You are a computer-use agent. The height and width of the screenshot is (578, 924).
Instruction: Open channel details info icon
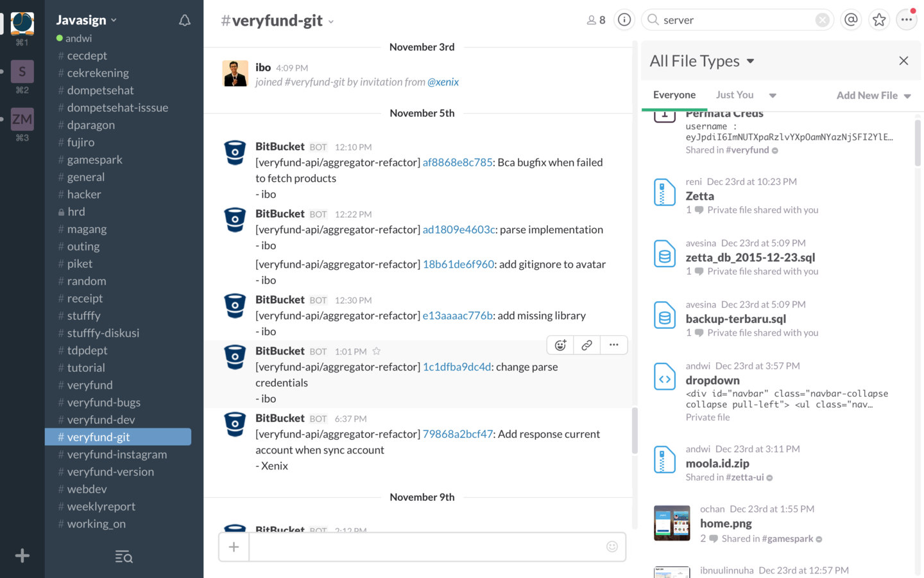(624, 20)
